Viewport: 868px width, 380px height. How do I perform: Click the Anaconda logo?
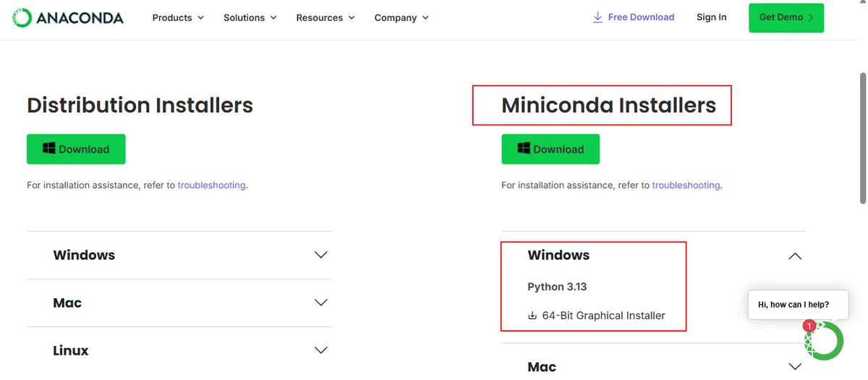pos(69,17)
